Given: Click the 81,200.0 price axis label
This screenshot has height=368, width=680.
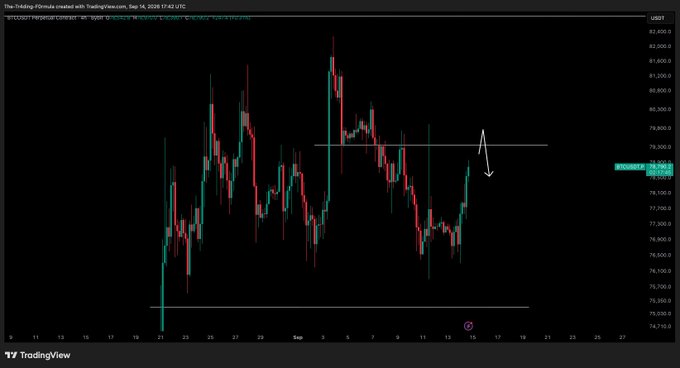Looking at the screenshot, I should click(660, 76).
